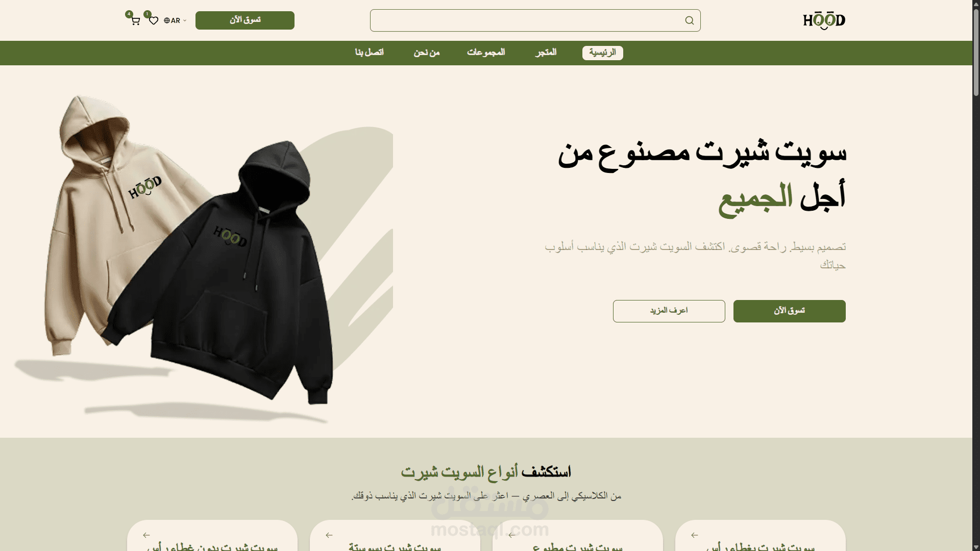The width and height of the screenshot is (980, 551).
Task: Open the المتجر menu item
Action: (x=546, y=53)
